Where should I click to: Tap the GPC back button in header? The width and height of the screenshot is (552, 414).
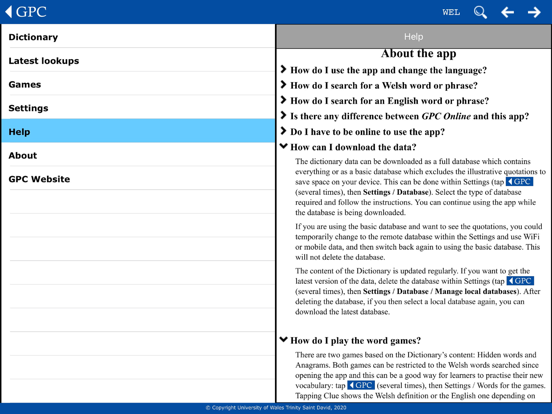pyautogui.click(x=26, y=12)
